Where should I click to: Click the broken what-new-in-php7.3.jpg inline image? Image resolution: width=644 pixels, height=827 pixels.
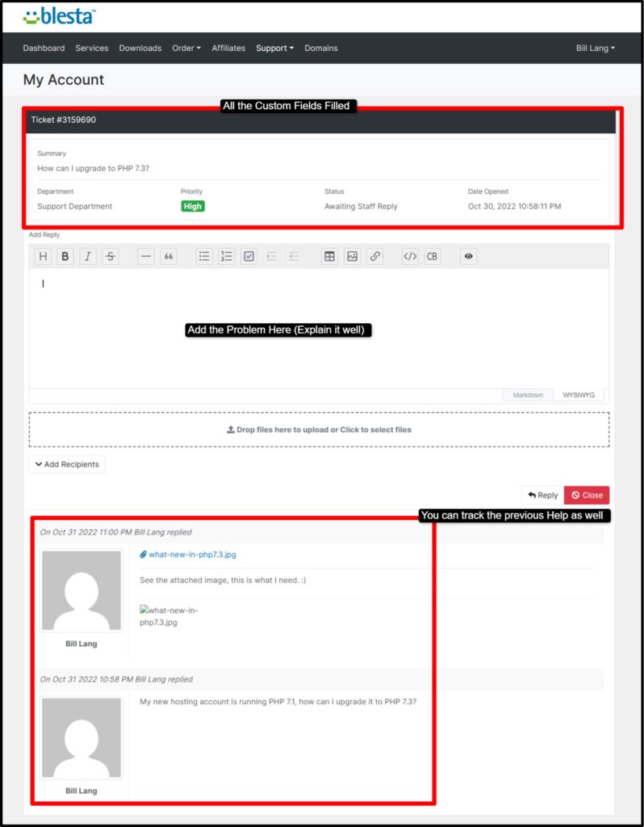pos(169,616)
